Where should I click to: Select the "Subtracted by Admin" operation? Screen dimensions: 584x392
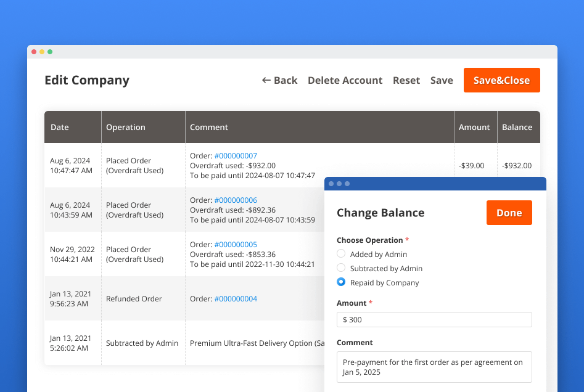[340, 268]
